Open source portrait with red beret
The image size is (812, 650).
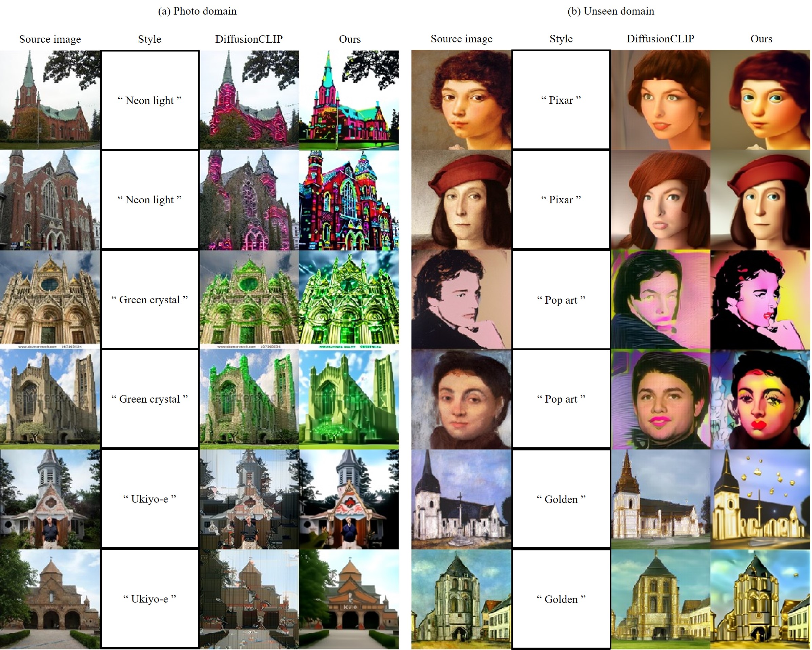click(461, 200)
